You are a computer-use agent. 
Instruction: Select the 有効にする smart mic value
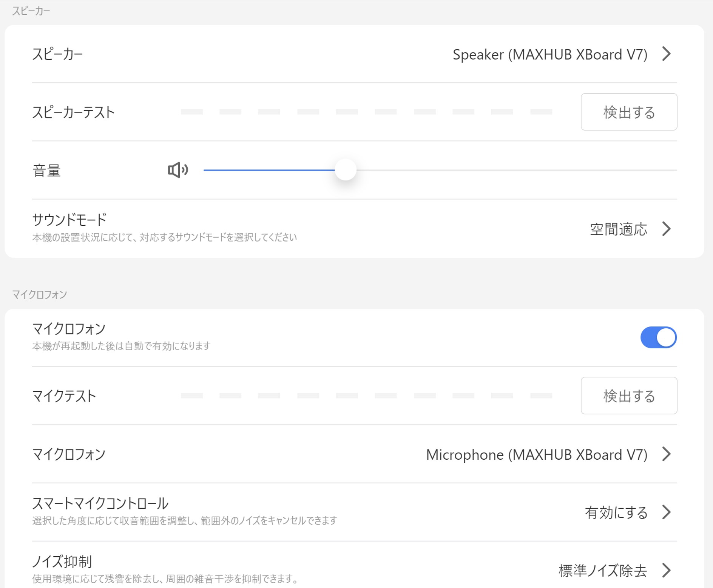(x=616, y=513)
